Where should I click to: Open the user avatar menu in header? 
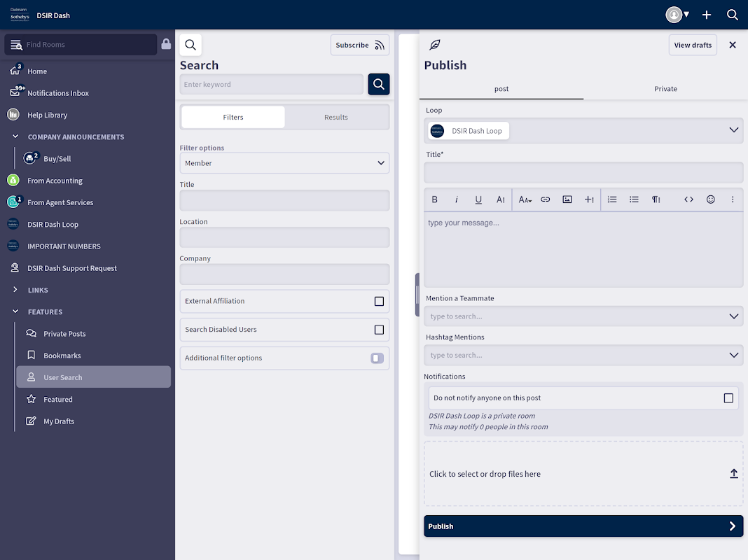[677, 15]
